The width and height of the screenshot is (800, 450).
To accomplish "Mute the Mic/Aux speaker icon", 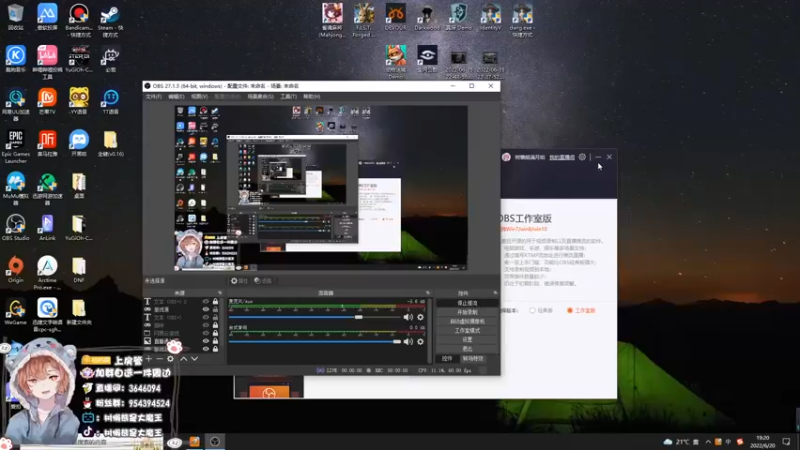I will 408,317.
